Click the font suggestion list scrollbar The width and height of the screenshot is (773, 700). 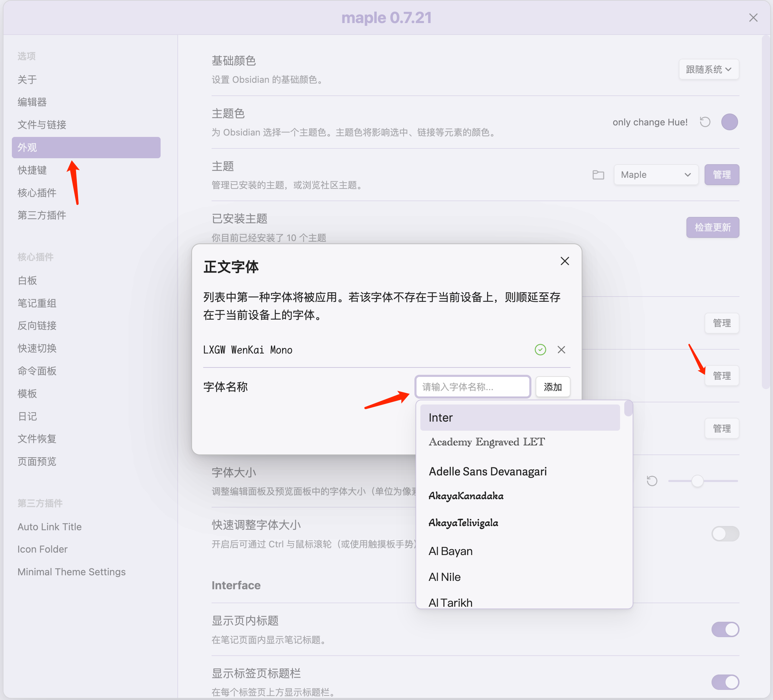pos(628,408)
